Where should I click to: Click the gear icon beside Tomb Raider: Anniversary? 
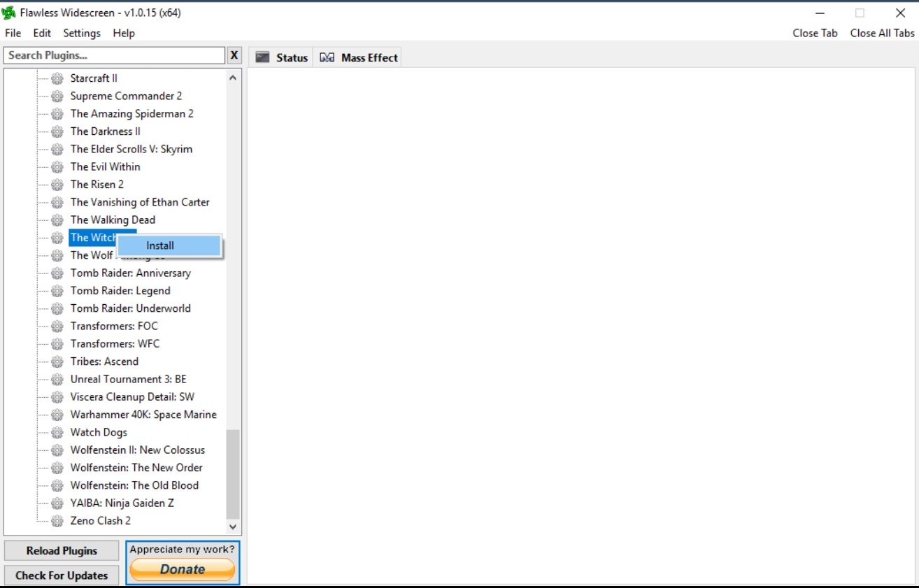click(x=57, y=273)
